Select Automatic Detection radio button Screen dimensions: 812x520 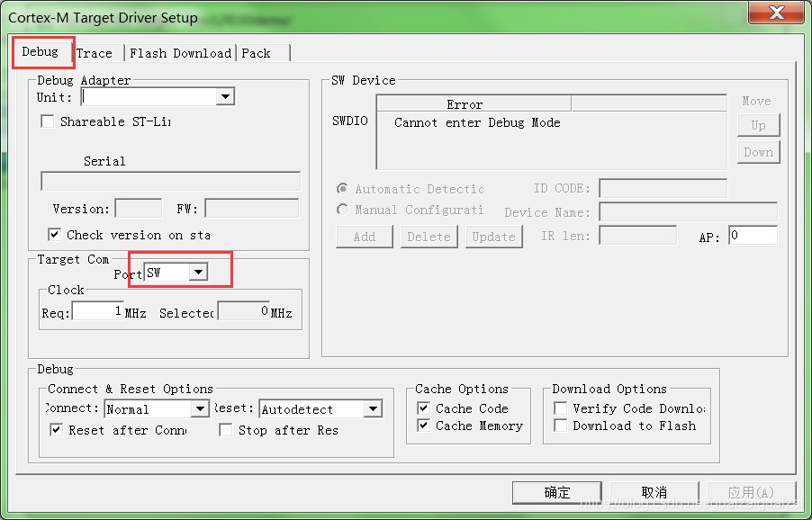342,189
